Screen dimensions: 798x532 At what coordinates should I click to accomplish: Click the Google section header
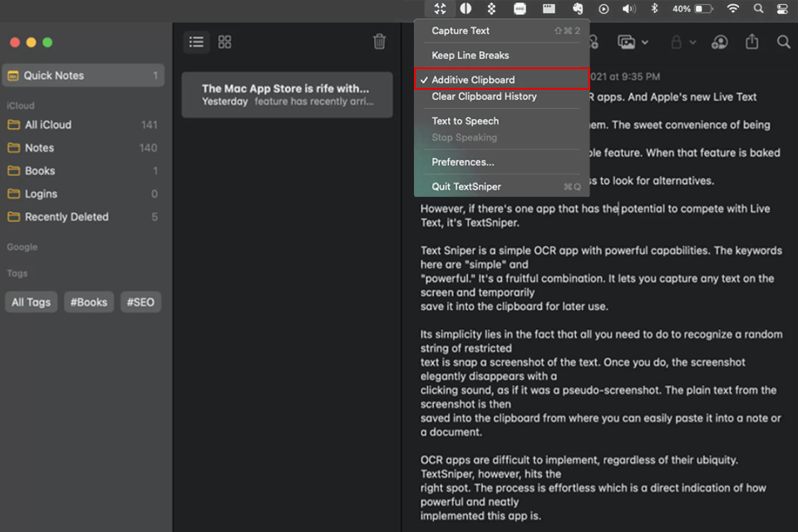[x=22, y=247]
